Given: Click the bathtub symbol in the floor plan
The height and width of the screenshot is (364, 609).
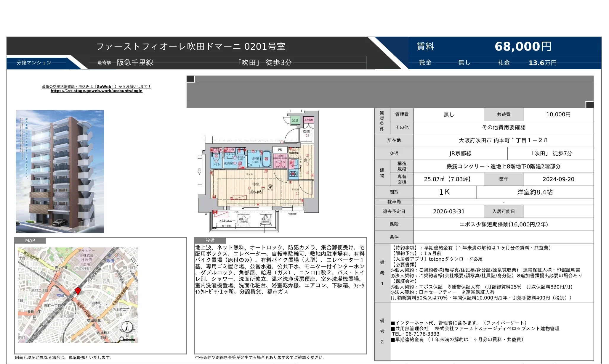Looking at the screenshot, I should pos(266,159).
